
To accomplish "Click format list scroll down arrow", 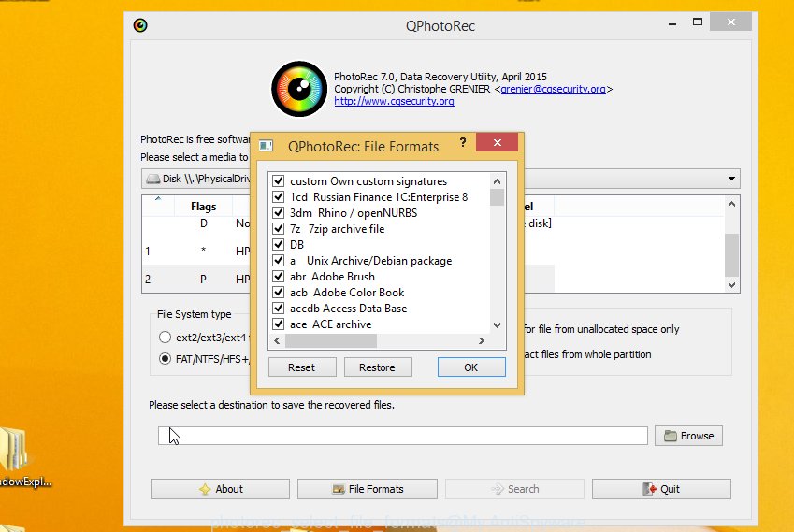I will 497,325.
